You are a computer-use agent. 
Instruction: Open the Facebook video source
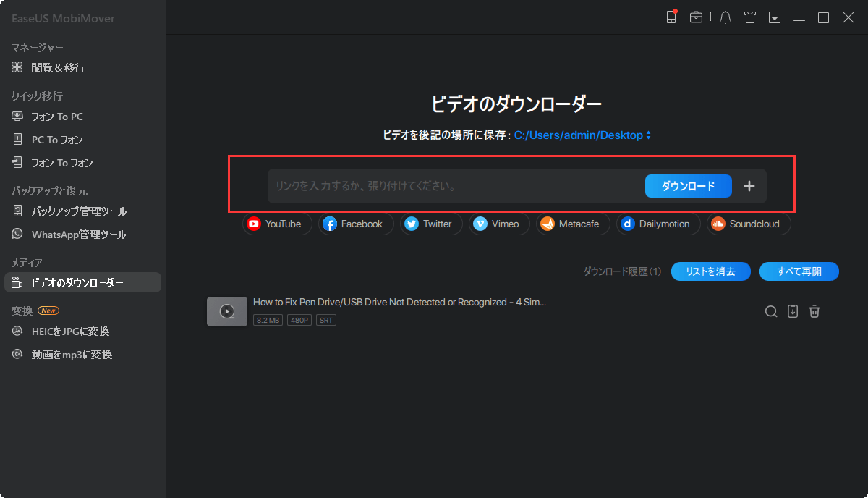(355, 224)
